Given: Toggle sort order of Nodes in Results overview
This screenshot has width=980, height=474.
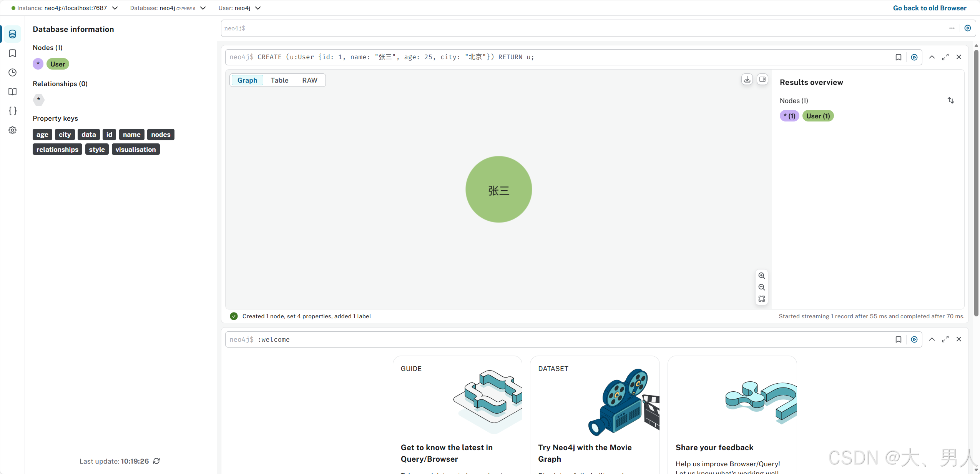Looking at the screenshot, I should (x=951, y=100).
